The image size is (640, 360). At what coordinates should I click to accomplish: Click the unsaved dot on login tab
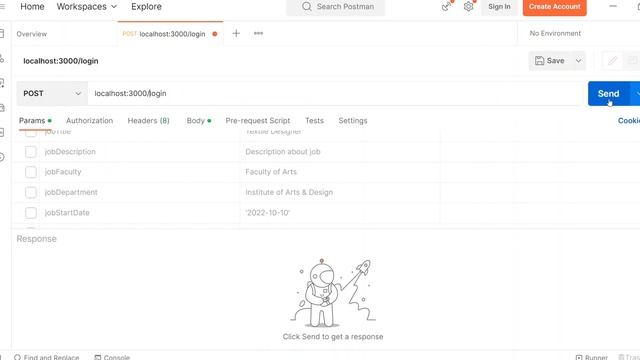coord(215,34)
